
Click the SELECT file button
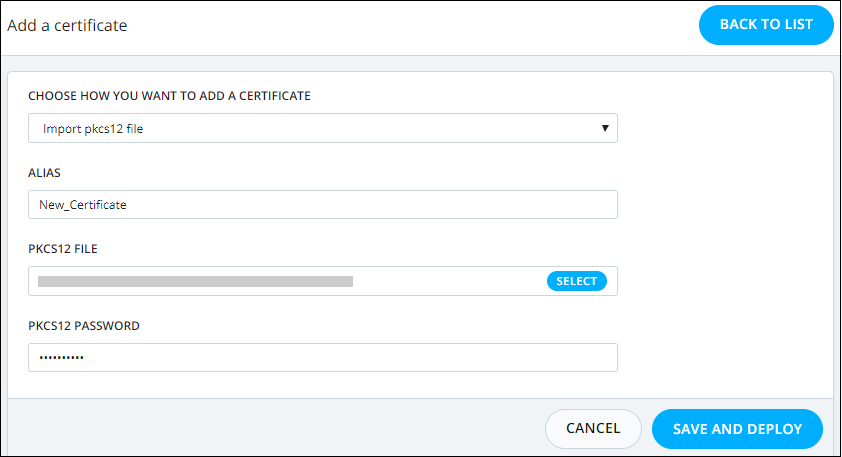point(577,281)
